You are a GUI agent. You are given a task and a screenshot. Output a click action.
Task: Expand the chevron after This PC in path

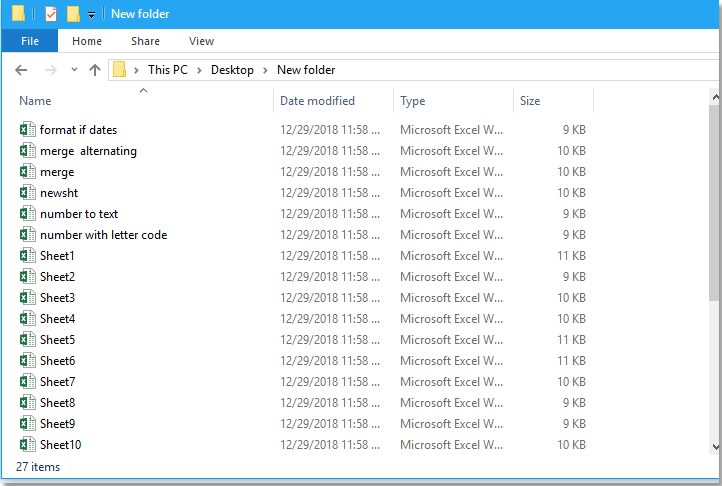click(199, 70)
